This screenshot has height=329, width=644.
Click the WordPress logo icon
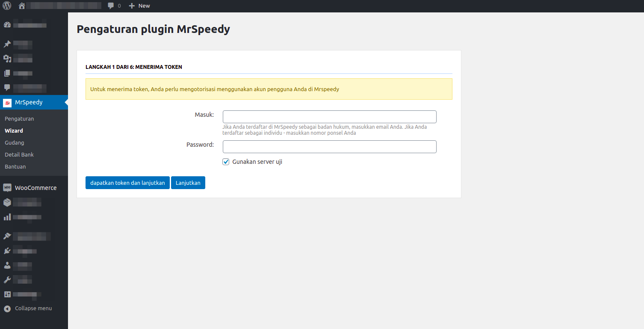[7, 6]
